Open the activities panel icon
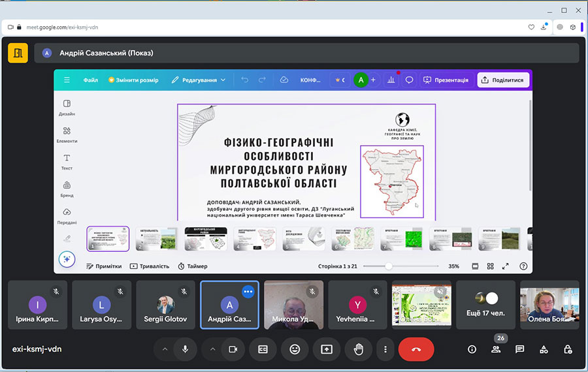 point(544,349)
